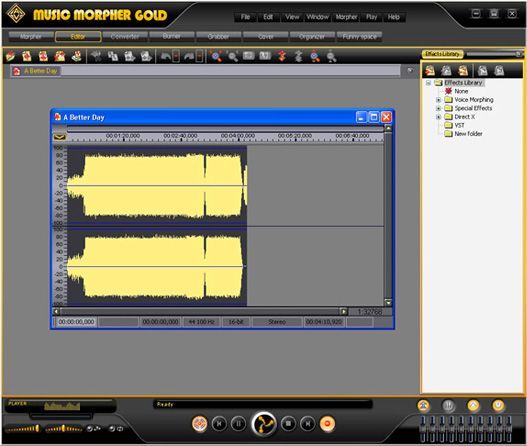Click the open-folder icon in the editor toolbar
Viewport: 527px width, 446px height.
tap(11, 56)
